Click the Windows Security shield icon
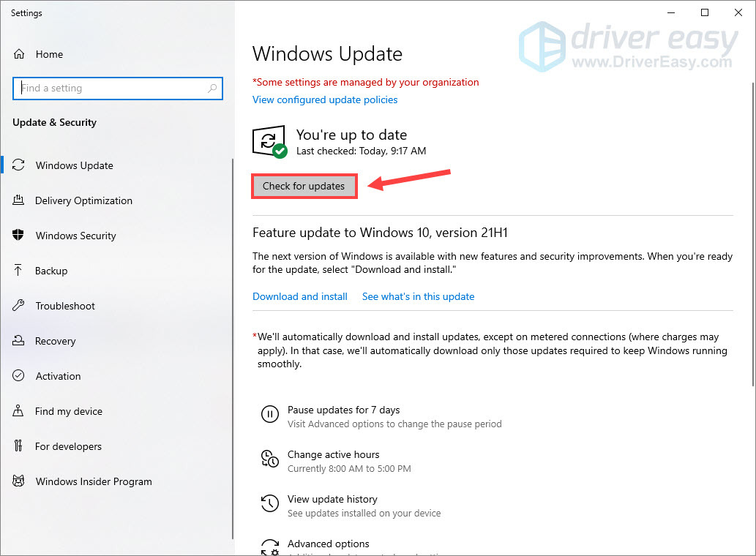This screenshot has height=556, width=756. tap(18, 235)
